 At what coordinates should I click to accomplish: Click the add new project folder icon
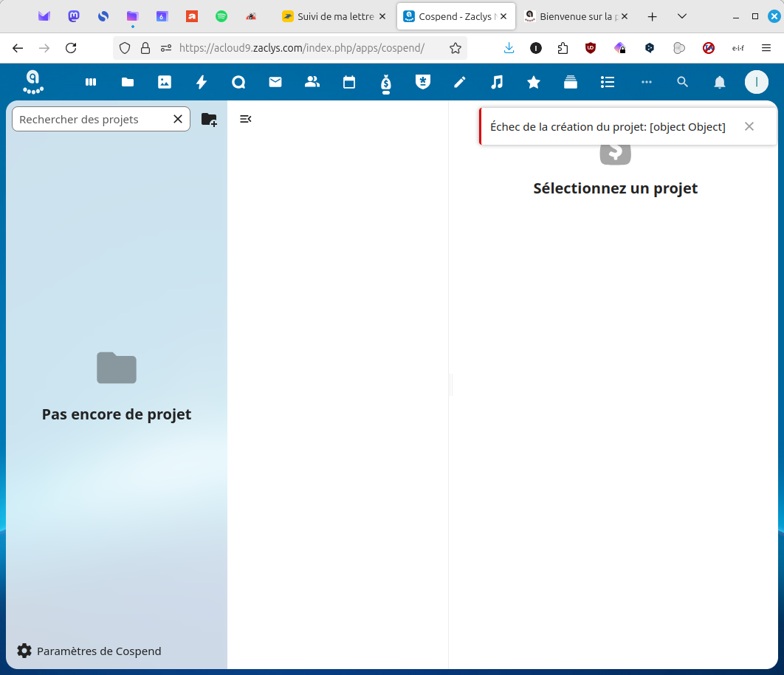(x=209, y=119)
